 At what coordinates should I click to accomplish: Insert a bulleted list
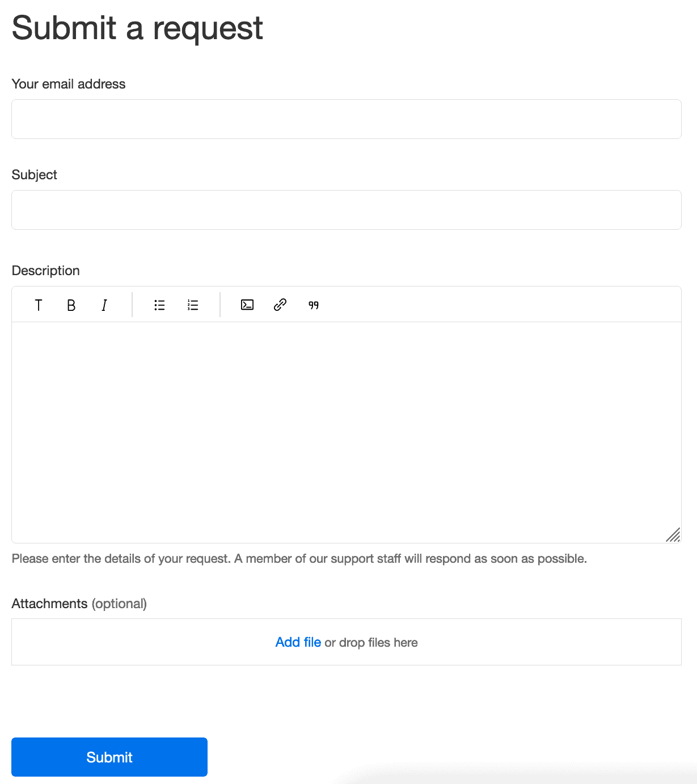[x=159, y=305]
